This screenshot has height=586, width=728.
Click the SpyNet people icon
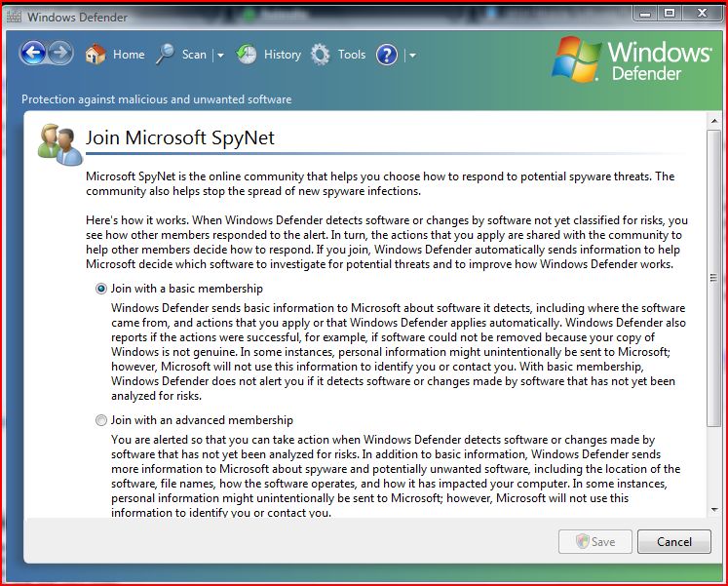(x=59, y=144)
